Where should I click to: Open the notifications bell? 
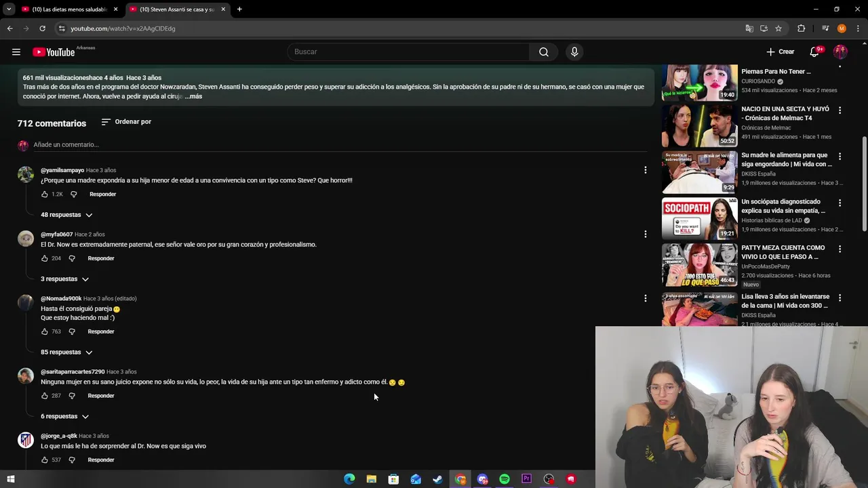(815, 52)
